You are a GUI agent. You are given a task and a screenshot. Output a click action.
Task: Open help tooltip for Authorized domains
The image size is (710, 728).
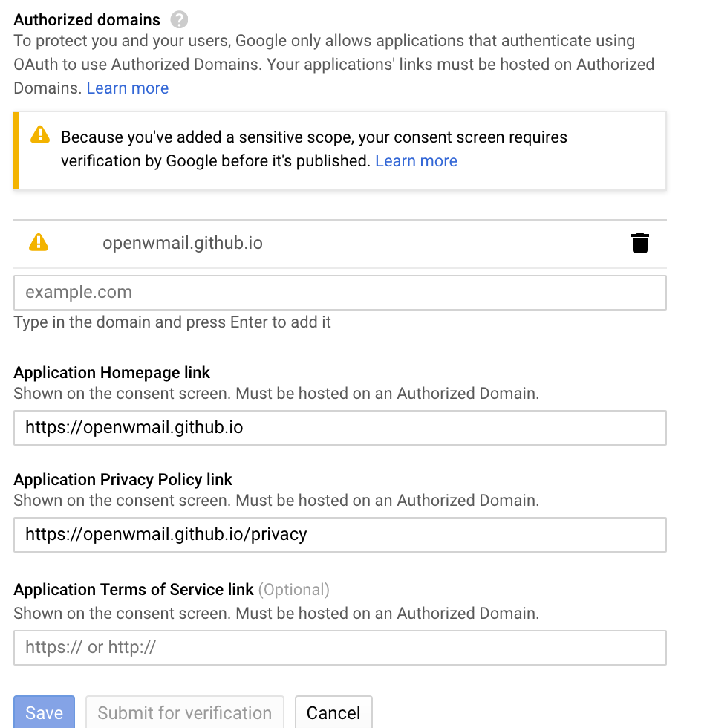pos(179,19)
